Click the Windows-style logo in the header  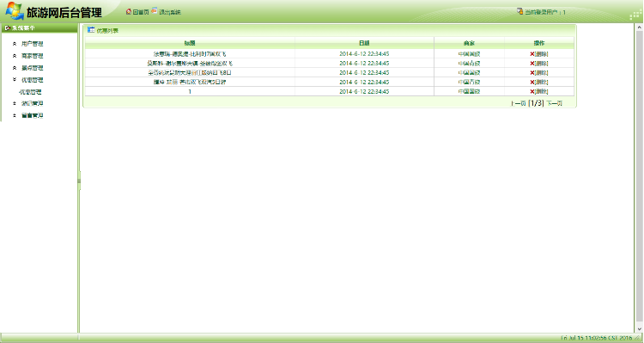point(15,10)
